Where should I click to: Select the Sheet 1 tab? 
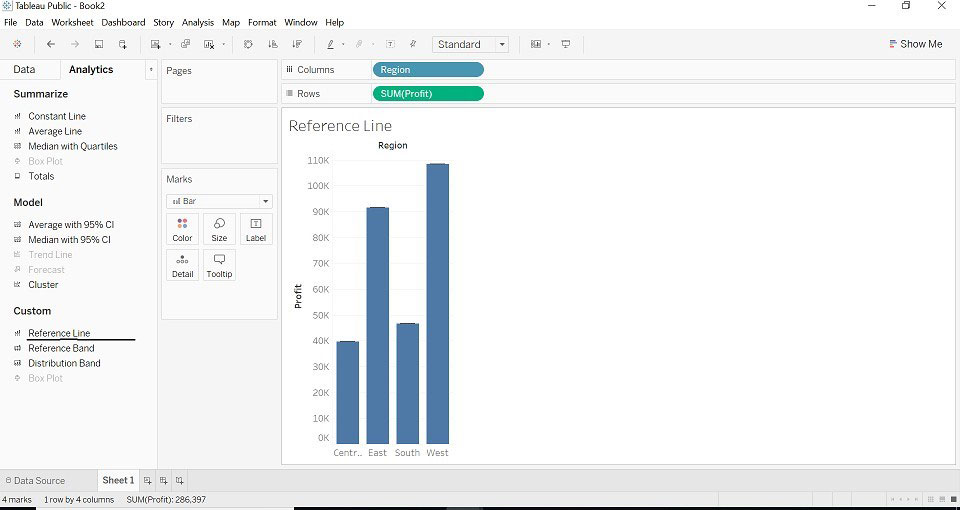(118, 480)
